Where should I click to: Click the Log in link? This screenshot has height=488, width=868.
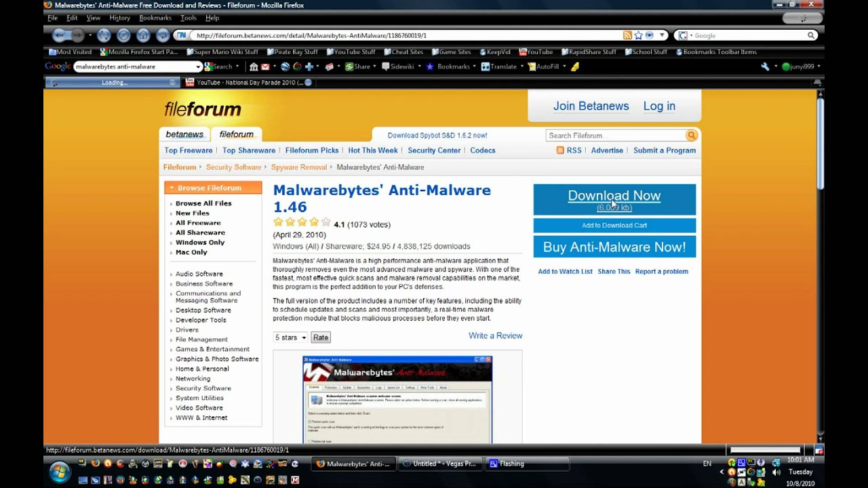click(659, 106)
